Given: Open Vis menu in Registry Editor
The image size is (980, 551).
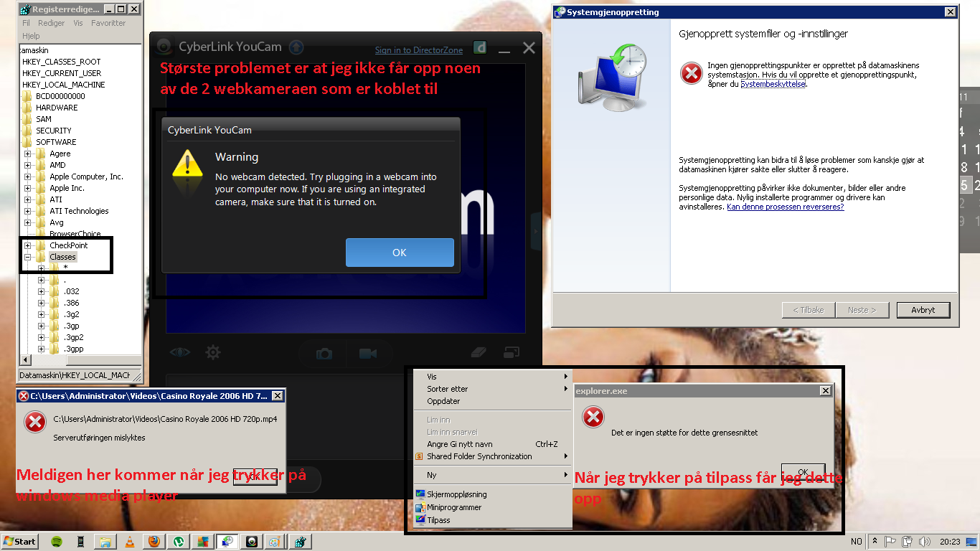Looking at the screenshot, I should (78, 23).
